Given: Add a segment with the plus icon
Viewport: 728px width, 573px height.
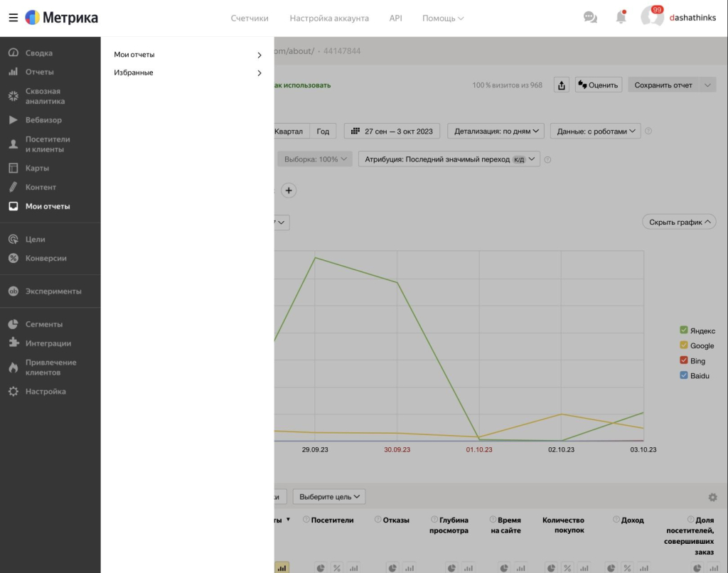Looking at the screenshot, I should [x=289, y=191].
